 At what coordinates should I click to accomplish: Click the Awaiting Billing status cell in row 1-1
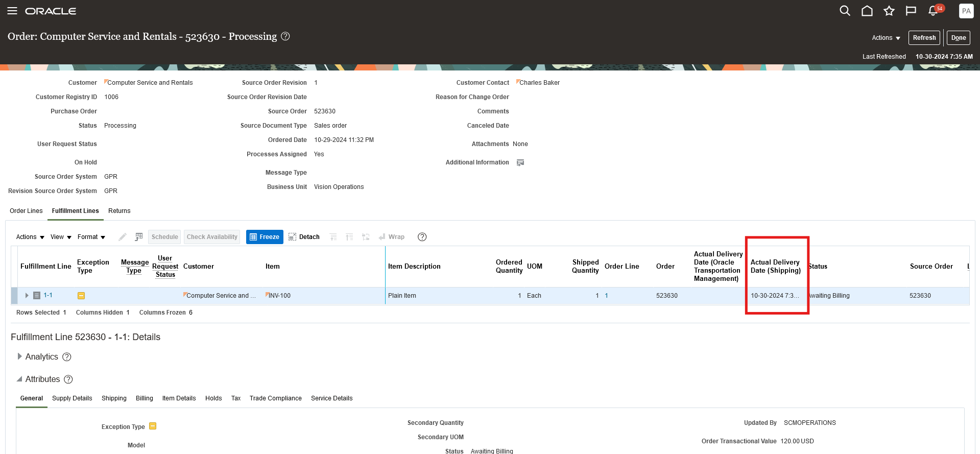pyautogui.click(x=828, y=296)
